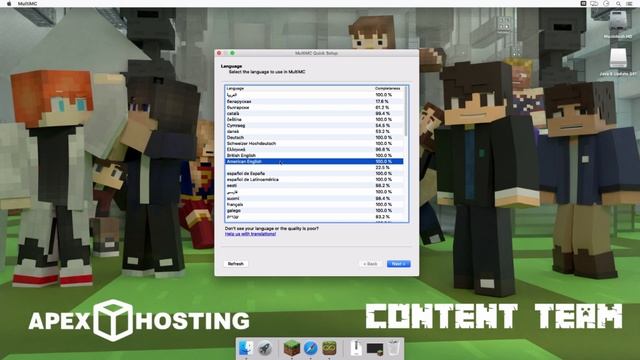Launch Safari from the dock
Screen dimensions: 640x360
(x=310, y=348)
